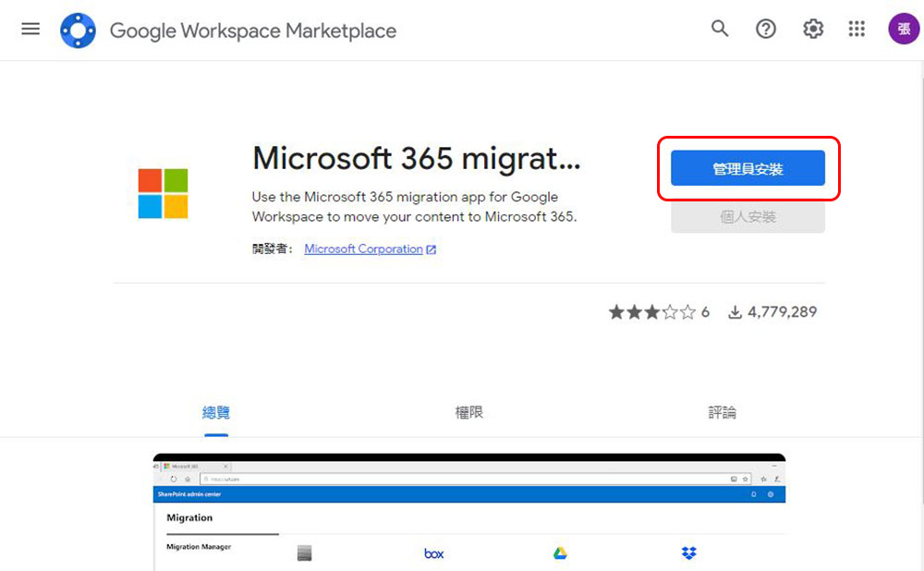This screenshot has height=571, width=924.
Task: Select the 總覽 tab
Action: pyautogui.click(x=215, y=412)
